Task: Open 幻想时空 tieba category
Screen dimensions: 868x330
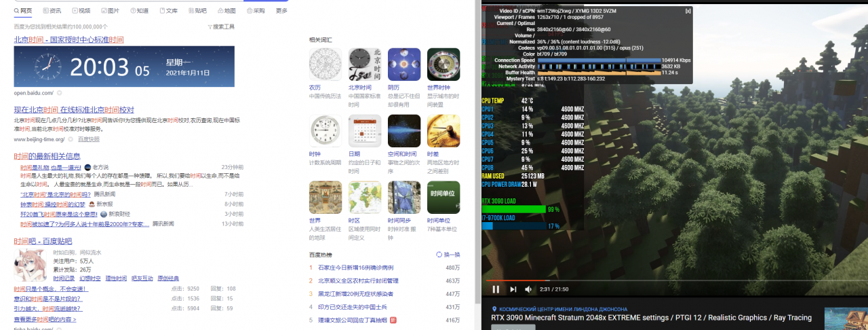Action: pyautogui.click(x=90, y=278)
